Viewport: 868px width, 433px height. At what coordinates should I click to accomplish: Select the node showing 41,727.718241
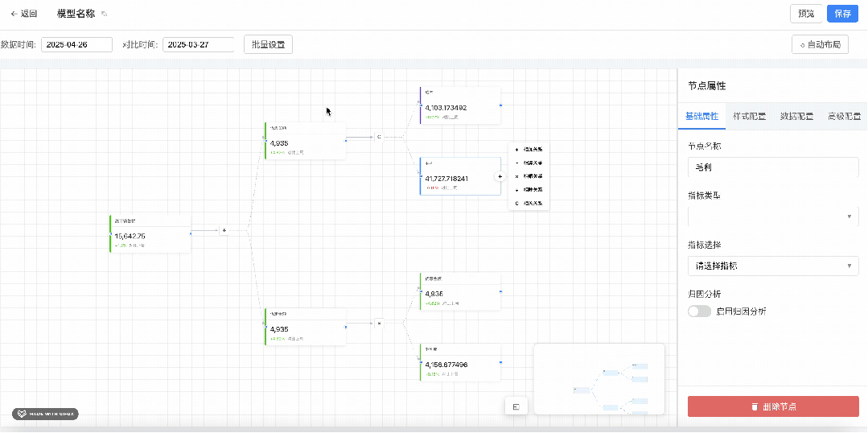[x=461, y=176]
